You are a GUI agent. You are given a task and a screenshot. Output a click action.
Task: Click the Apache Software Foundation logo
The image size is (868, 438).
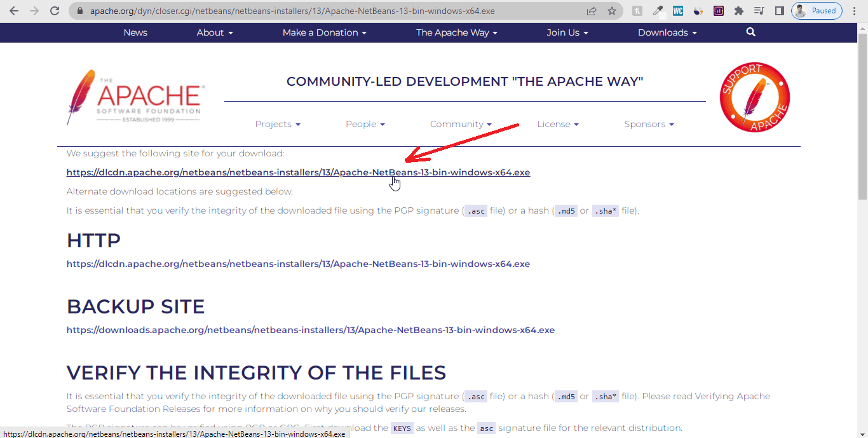point(135,97)
